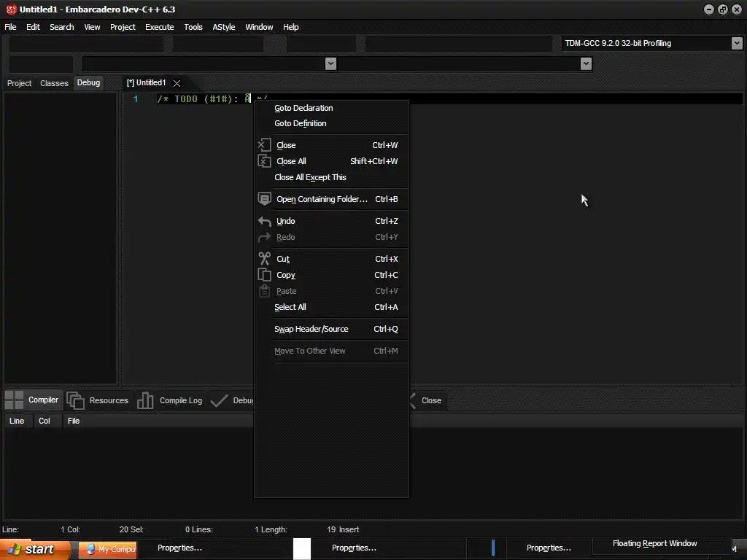Viewport: 747px width, 560px height.
Task: Choose Goto Definition from context menu
Action: (300, 123)
